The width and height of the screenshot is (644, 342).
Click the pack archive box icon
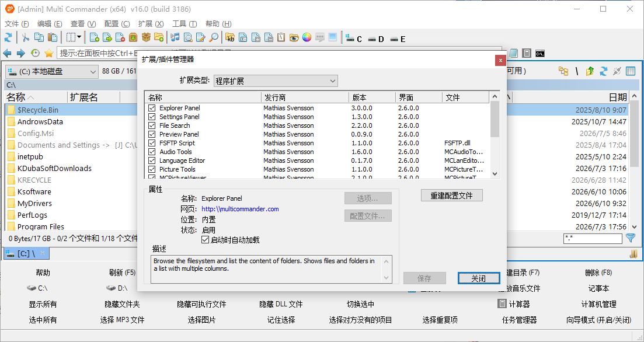133,38
